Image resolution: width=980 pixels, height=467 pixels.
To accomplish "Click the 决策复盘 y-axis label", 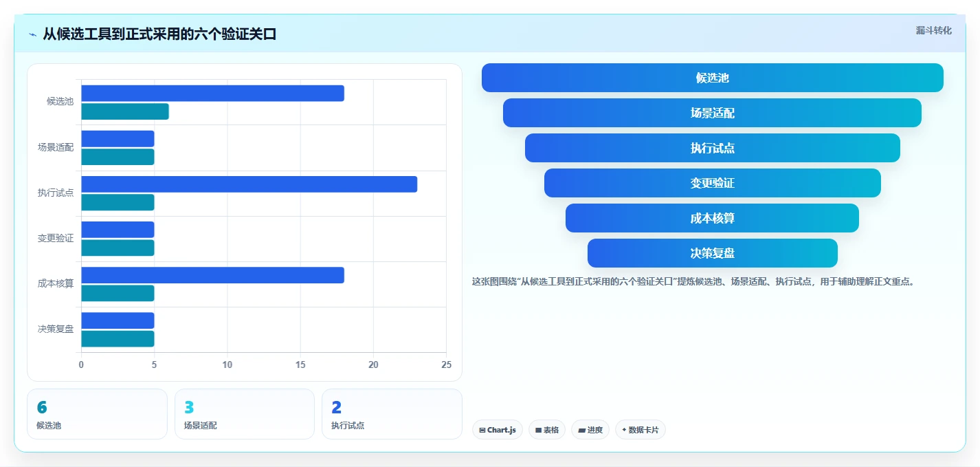I will [56, 329].
